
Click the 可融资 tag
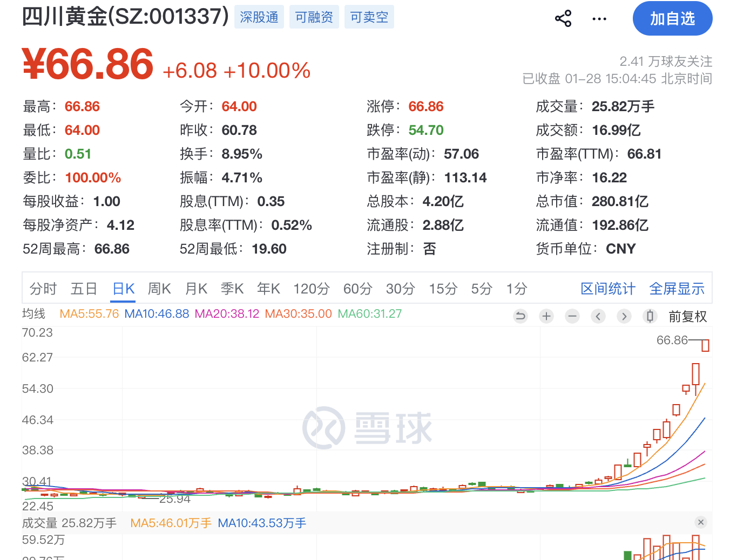(x=314, y=17)
